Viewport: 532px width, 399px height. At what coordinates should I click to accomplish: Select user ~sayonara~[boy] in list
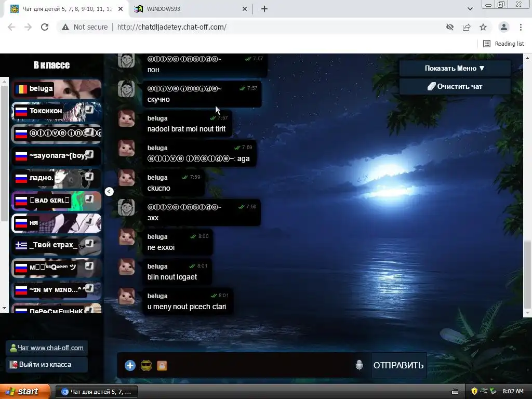pos(57,156)
